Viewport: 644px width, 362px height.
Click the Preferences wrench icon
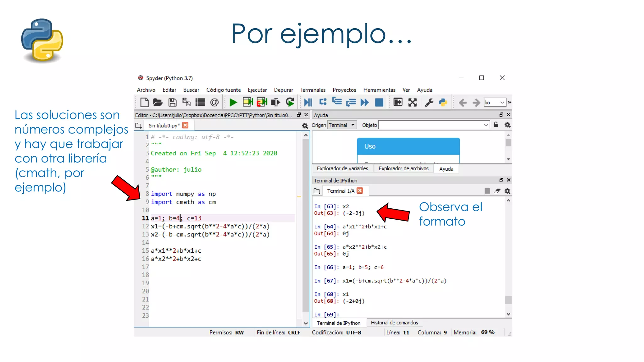pos(429,102)
